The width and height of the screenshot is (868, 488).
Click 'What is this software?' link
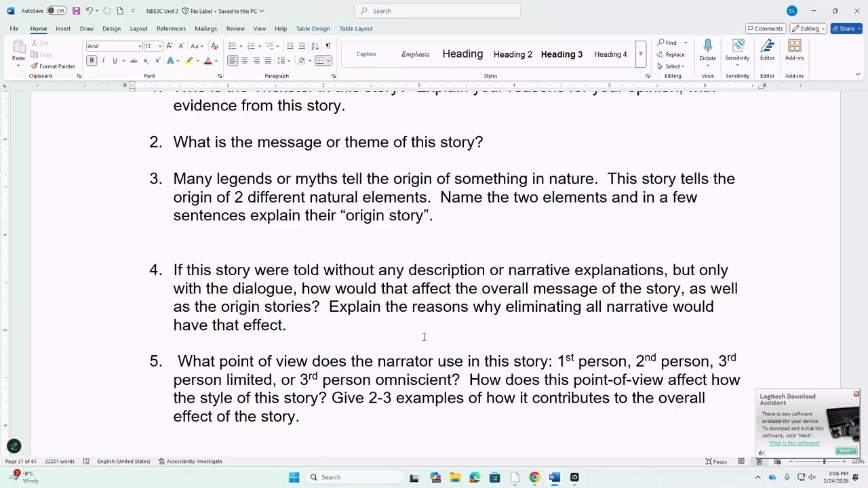coord(794,443)
